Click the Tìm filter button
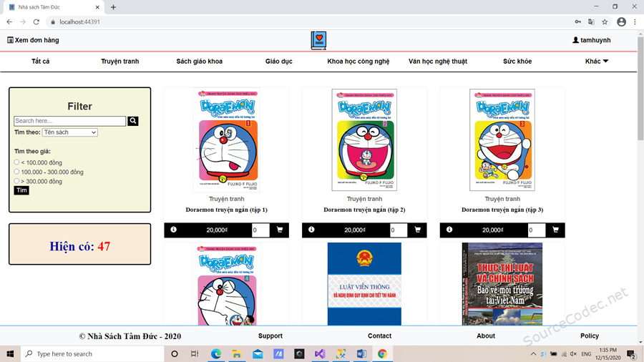 tap(21, 190)
